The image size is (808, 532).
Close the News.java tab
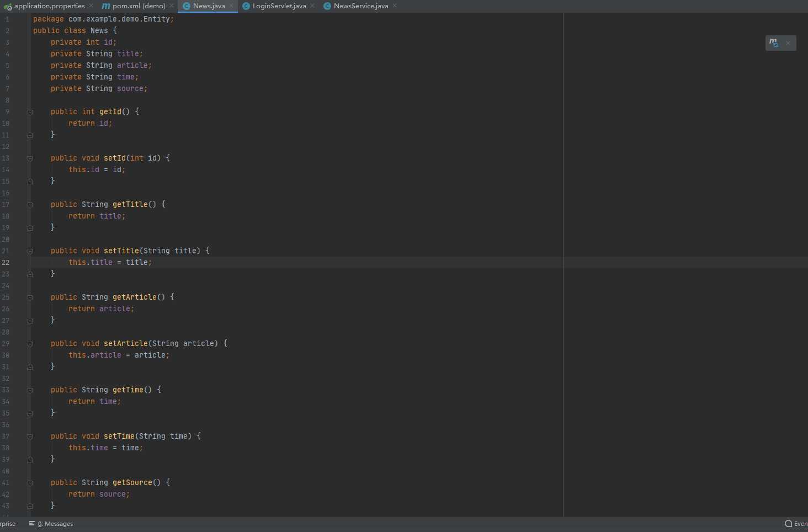coord(231,6)
